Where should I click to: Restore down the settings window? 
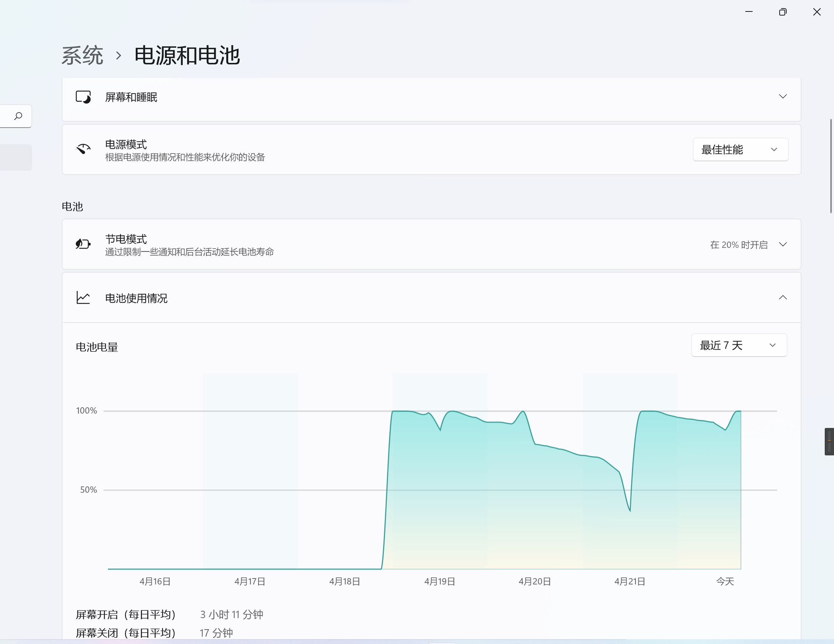tap(783, 12)
